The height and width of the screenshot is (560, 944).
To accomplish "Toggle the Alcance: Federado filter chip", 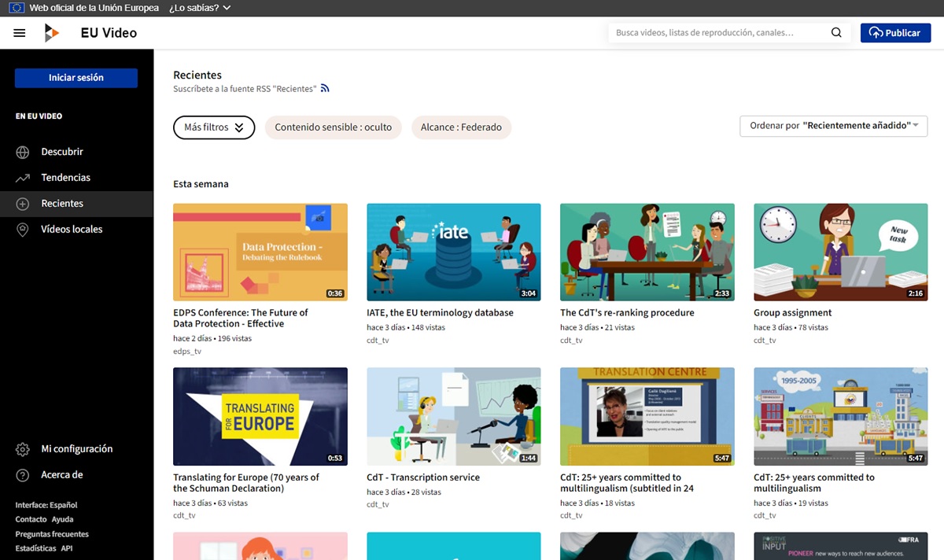I will point(461,127).
